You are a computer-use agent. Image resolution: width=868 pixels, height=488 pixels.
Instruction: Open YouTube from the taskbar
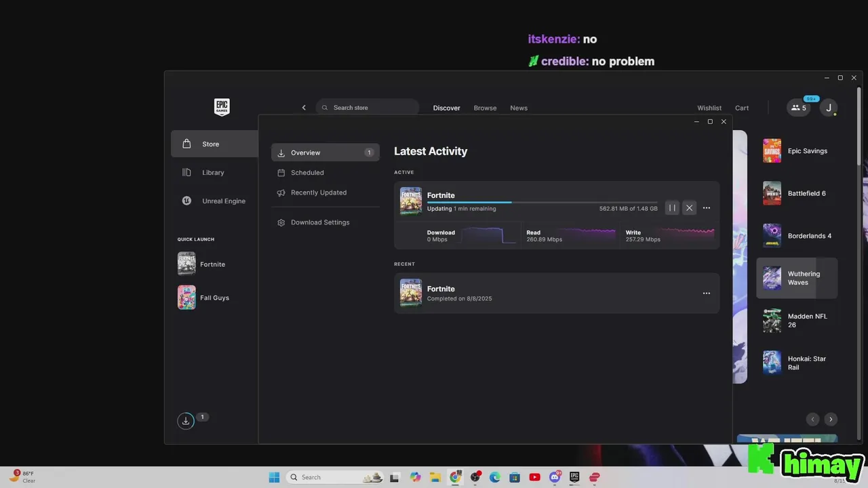coord(534,477)
